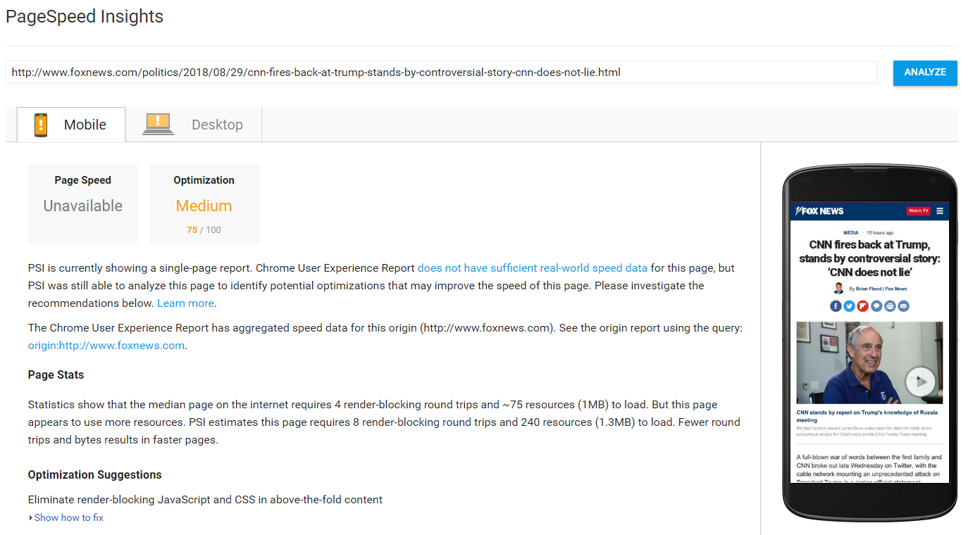Click 'CNN stands by report' video caption in preview
980x535 pixels.
(867, 416)
